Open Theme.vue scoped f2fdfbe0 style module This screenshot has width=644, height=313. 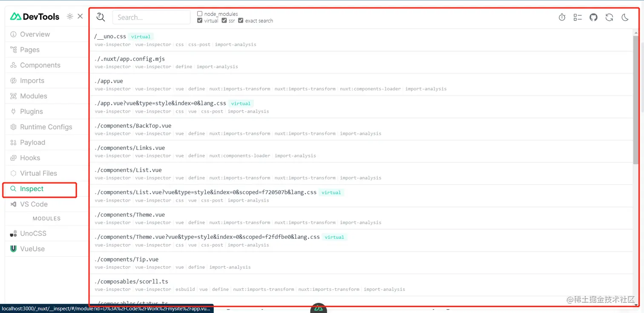(x=362, y=241)
